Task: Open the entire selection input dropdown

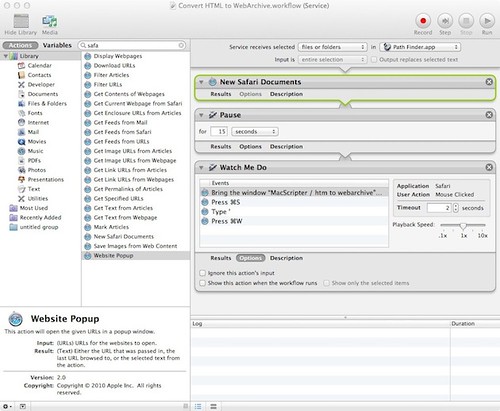Action: click(332, 59)
